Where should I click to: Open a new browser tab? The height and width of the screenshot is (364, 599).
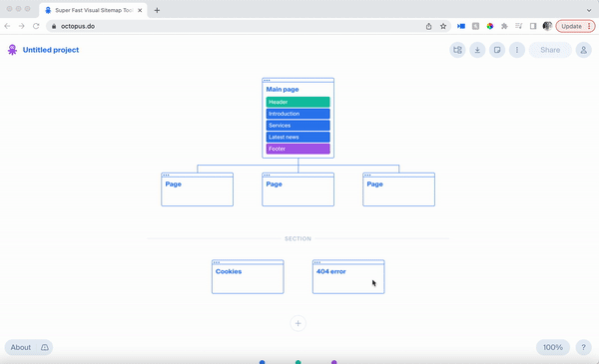pos(157,10)
